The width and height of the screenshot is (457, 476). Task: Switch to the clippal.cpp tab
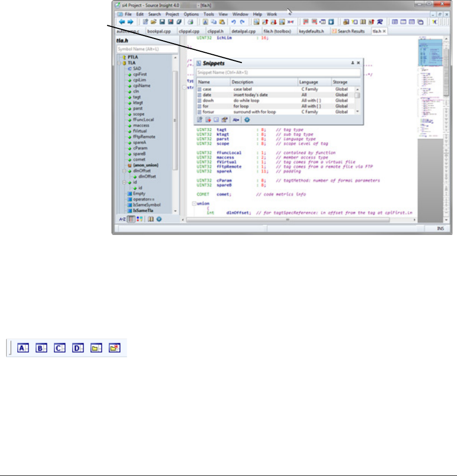coord(189,31)
